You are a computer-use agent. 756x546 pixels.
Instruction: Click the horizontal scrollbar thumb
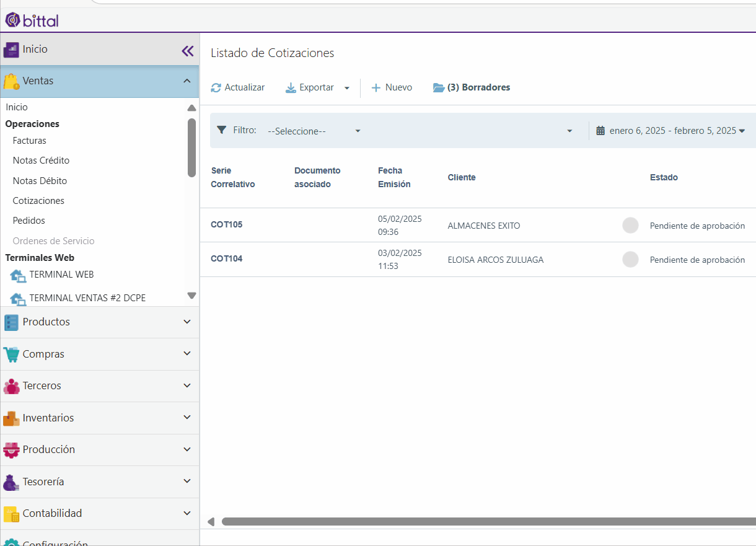point(489,522)
